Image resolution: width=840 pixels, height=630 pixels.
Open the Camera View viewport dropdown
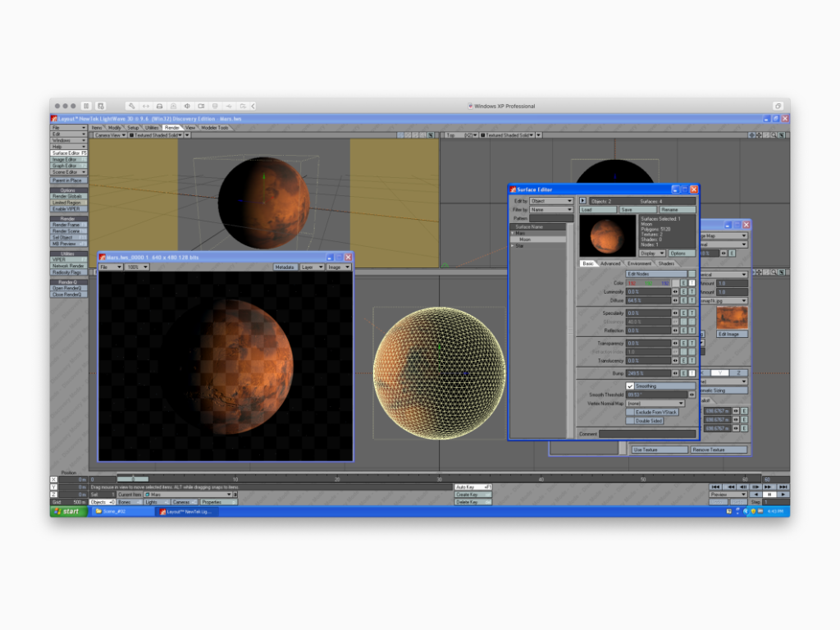coord(110,135)
